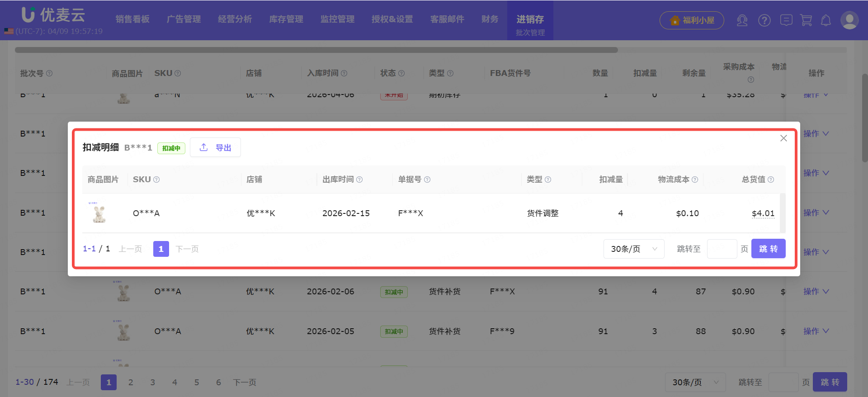This screenshot has height=397, width=868.
Task: Expand 操作 dropdown for the 2026-02-06 row
Action: (816, 292)
